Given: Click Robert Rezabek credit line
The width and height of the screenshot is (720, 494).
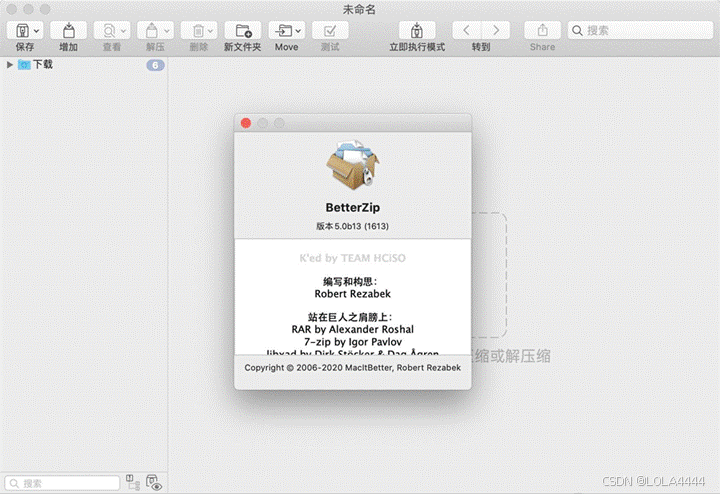Looking at the screenshot, I should click(353, 294).
